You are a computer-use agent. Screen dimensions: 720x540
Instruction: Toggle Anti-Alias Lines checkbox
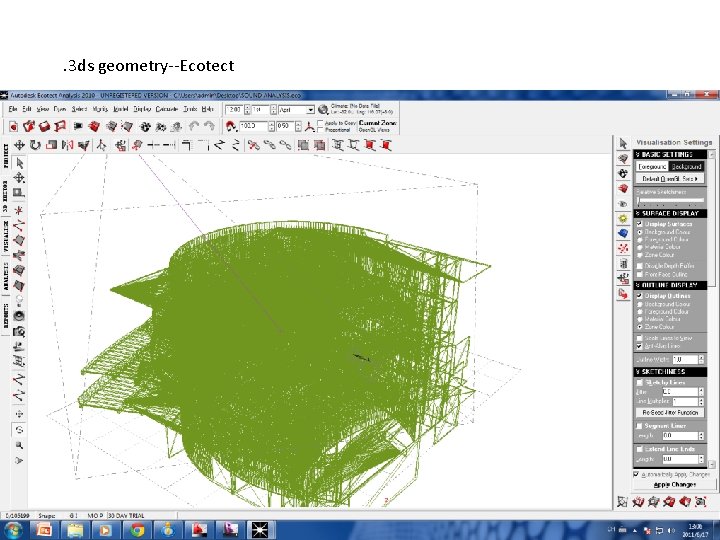(x=639, y=346)
